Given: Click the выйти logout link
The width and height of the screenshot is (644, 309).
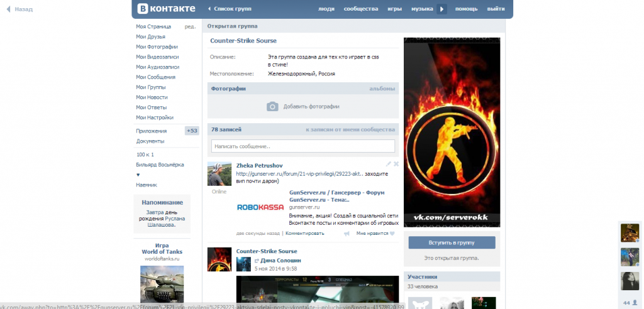Looking at the screenshot, I should pos(496,9).
